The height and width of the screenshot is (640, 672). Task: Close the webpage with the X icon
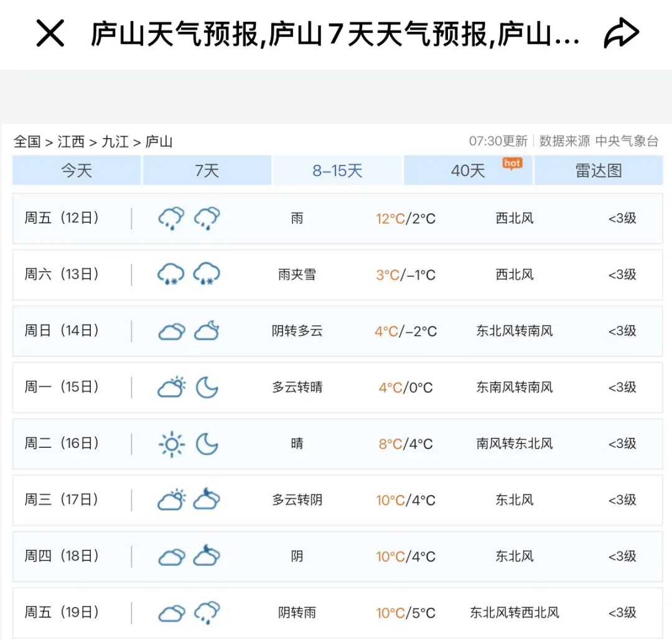[50, 34]
